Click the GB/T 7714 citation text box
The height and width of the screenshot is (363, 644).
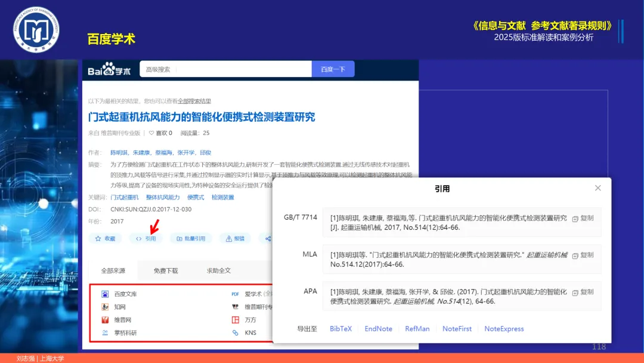[462, 223]
